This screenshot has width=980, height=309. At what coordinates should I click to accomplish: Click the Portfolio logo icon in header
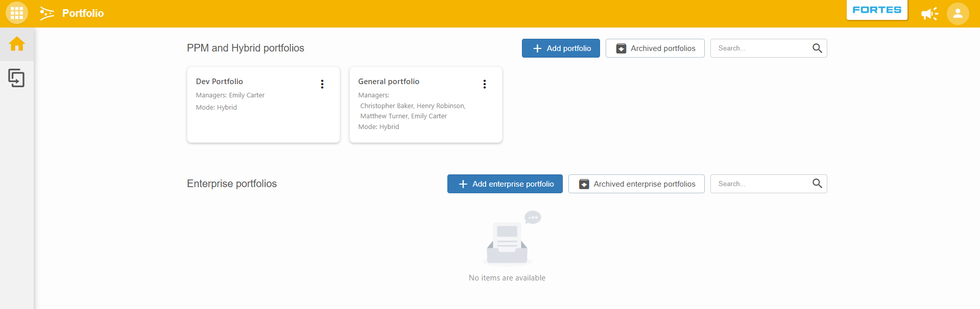point(47,13)
